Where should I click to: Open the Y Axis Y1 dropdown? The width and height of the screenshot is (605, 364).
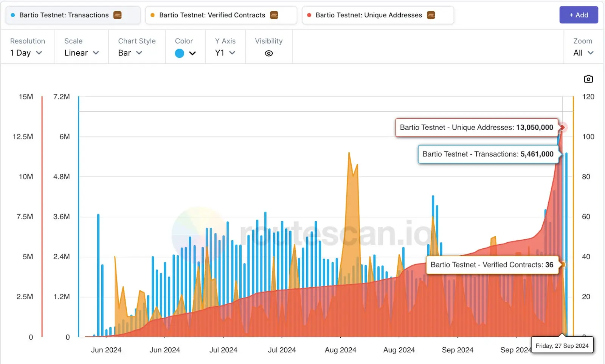pyautogui.click(x=225, y=53)
